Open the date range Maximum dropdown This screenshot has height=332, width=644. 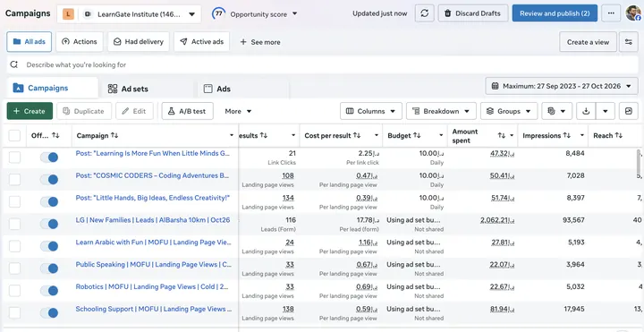tap(562, 86)
